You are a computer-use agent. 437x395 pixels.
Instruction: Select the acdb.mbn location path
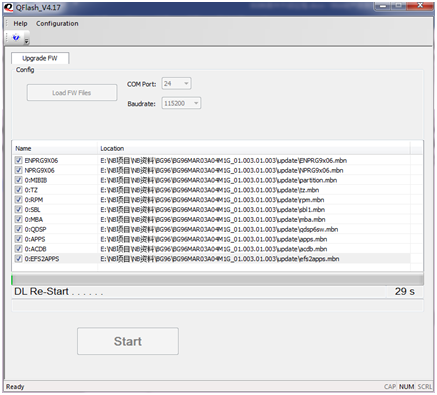point(214,249)
